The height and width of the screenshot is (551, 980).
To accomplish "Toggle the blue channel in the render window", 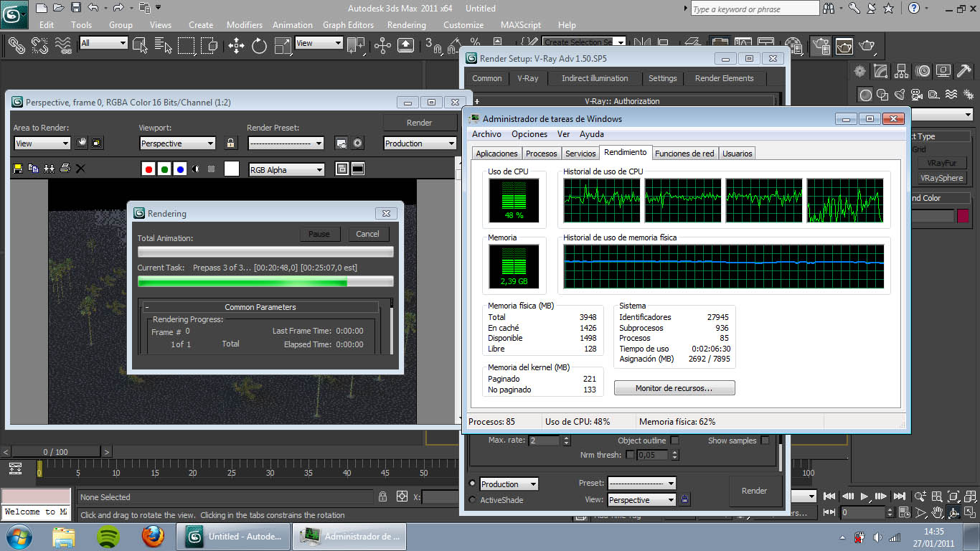I will click(180, 169).
